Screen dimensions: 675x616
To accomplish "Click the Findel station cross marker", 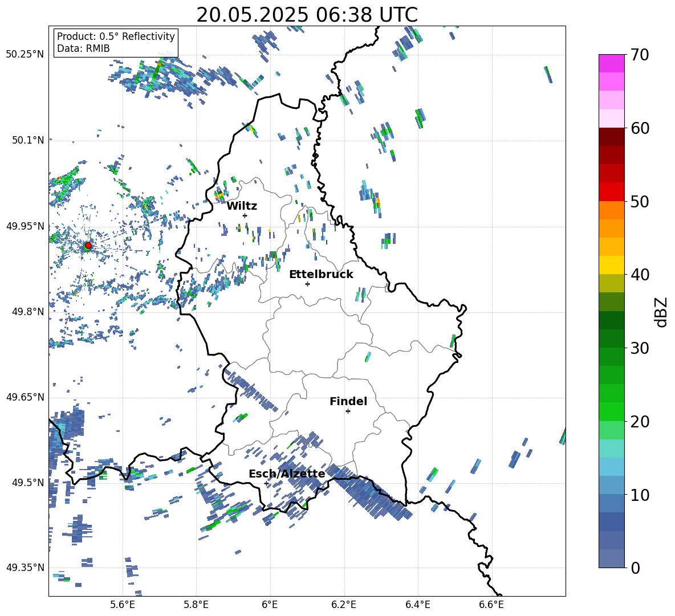I will [x=348, y=411].
